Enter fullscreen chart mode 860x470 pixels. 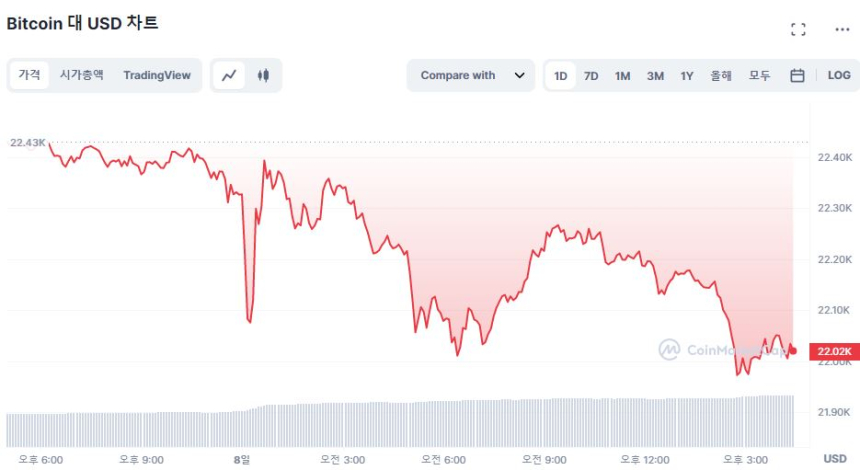798,30
